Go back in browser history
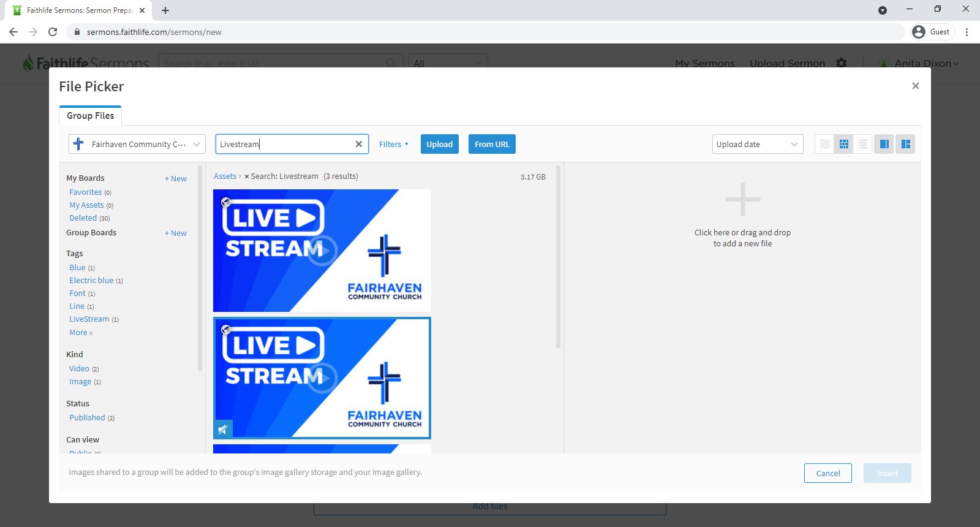This screenshot has height=527, width=980. (13, 32)
